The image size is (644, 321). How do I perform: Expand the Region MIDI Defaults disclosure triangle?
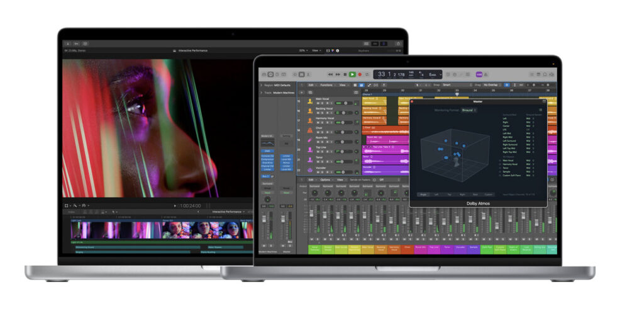point(262,85)
